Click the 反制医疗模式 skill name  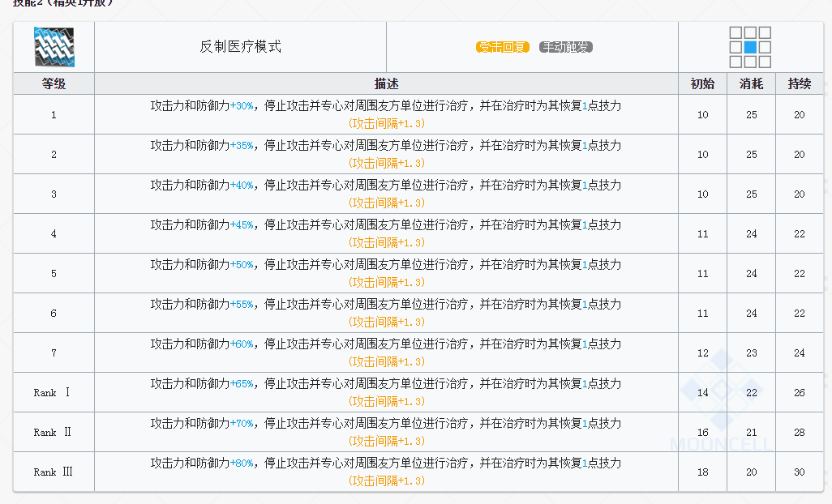coord(240,47)
